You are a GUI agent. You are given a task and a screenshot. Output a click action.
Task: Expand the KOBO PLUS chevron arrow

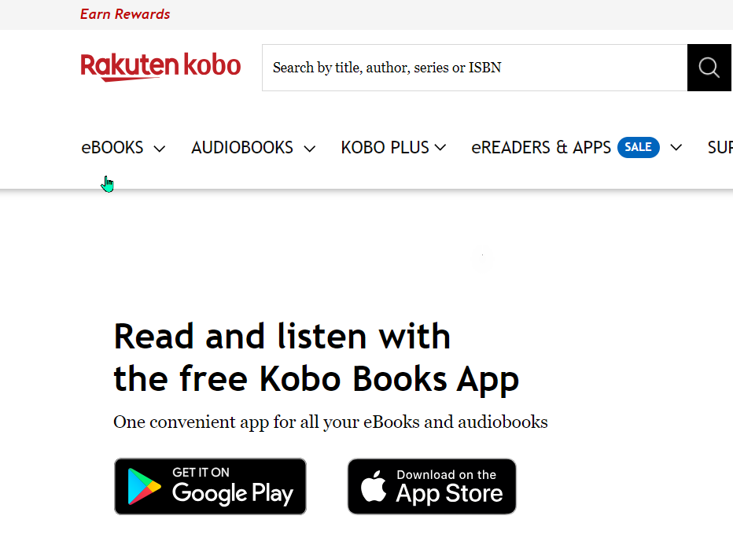(440, 148)
